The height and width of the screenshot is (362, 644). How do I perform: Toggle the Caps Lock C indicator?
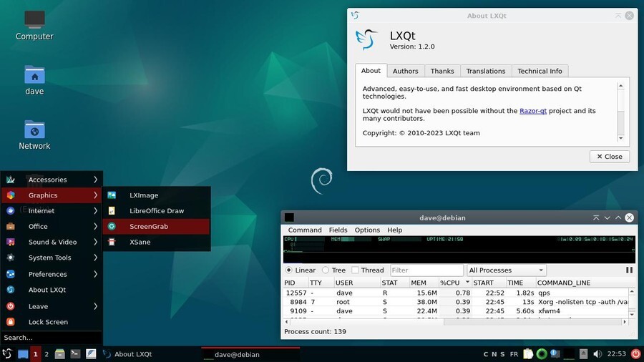486,354
